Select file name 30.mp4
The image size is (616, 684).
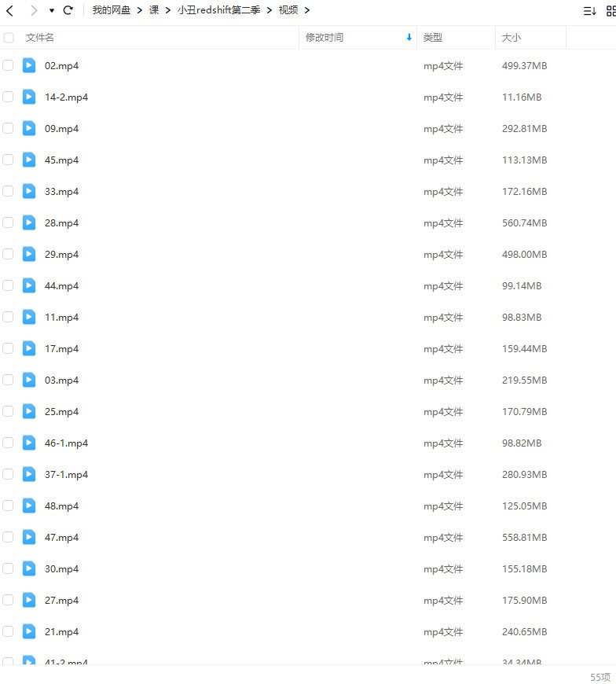click(x=61, y=568)
